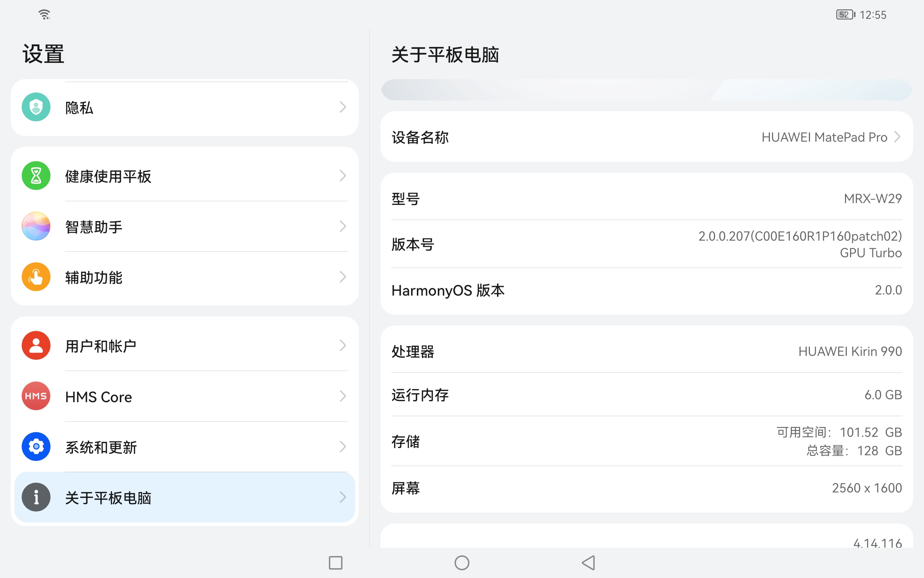Select the 辅助功能 menu entry
The height and width of the screenshot is (578, 924).
point(185,277)
